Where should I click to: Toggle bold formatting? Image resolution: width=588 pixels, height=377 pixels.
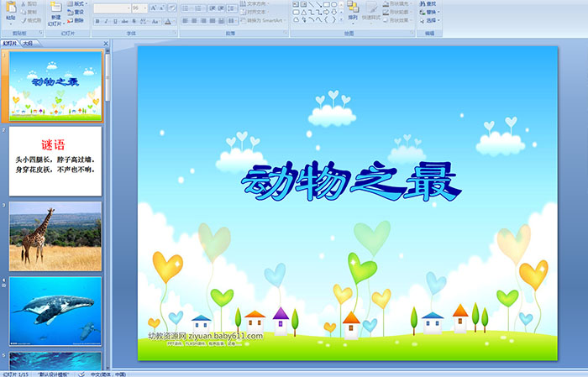click(97, 21)
